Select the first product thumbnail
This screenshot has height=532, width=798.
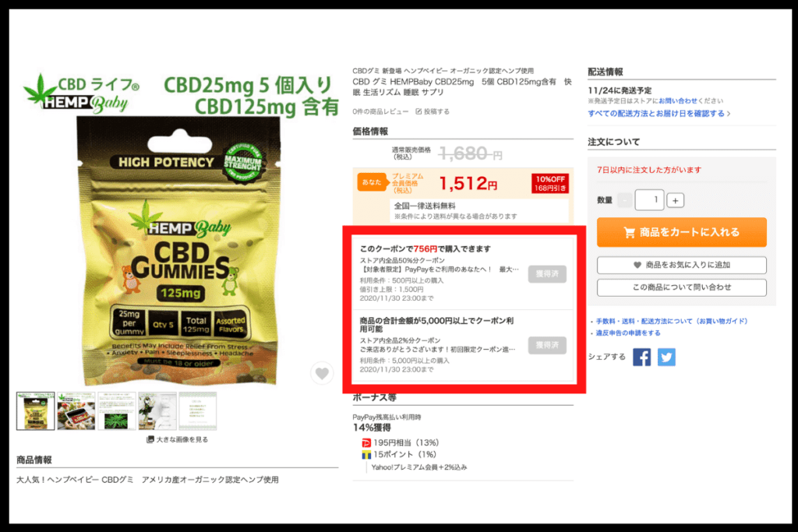35,411
